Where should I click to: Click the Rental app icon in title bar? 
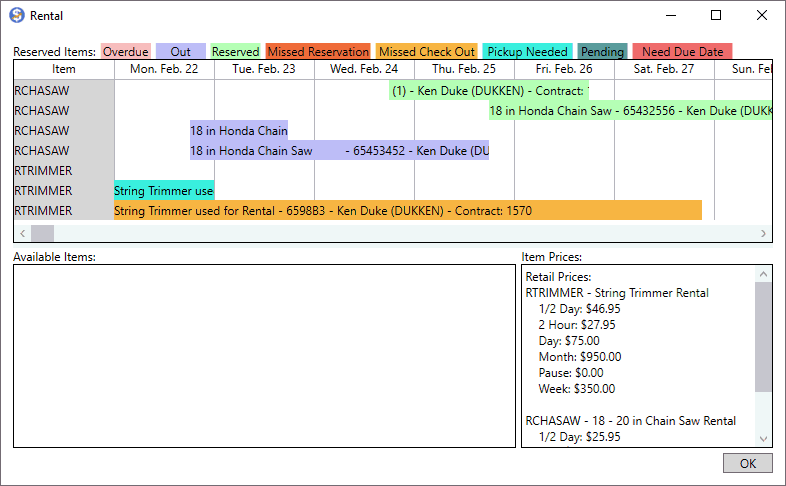click(17, 16)
